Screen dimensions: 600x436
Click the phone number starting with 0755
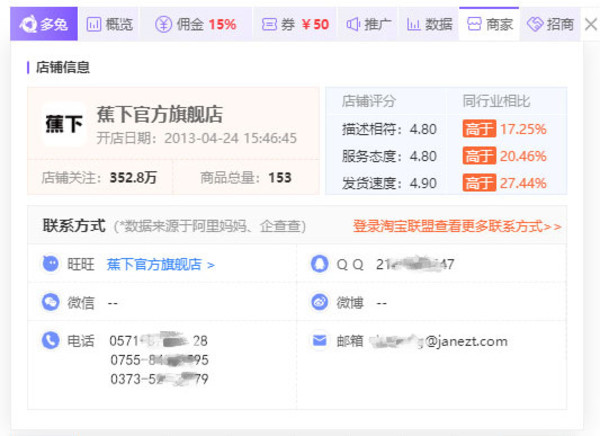(159, 360)
